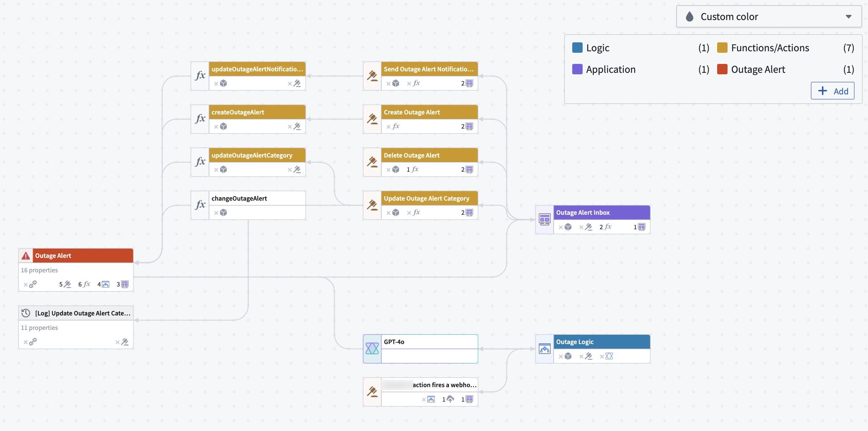Click the history icon on [Log] Update Outage Alert
Viewport: 868px width, 431px height.
tap(25, 313)
